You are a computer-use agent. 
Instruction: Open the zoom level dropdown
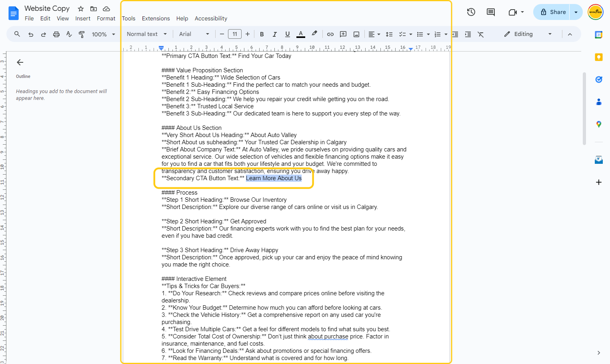pos(104,34)
